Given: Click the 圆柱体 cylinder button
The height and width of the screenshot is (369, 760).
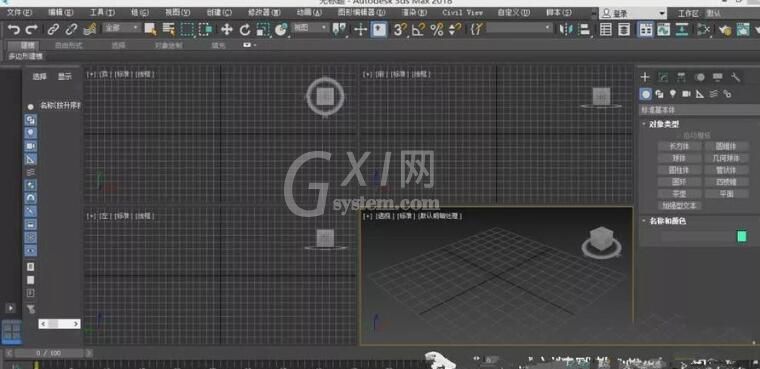Looking at the screenshot, I should tap(680, 170).
